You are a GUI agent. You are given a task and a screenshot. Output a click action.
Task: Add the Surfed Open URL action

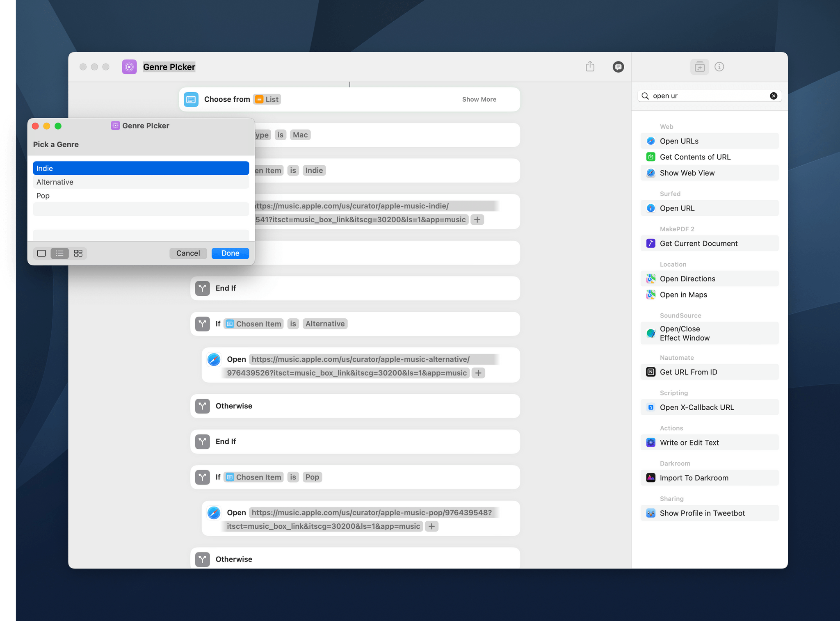(710, 208)
